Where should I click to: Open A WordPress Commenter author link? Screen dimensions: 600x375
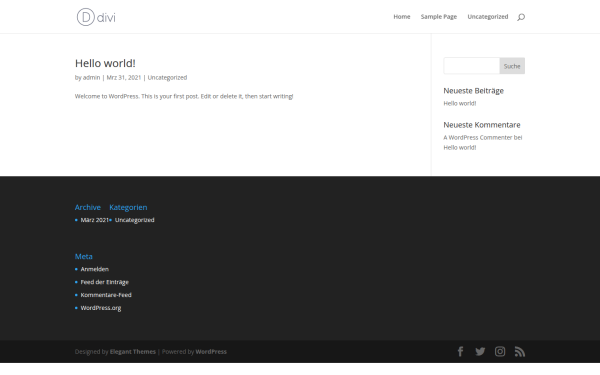point(478,137)
